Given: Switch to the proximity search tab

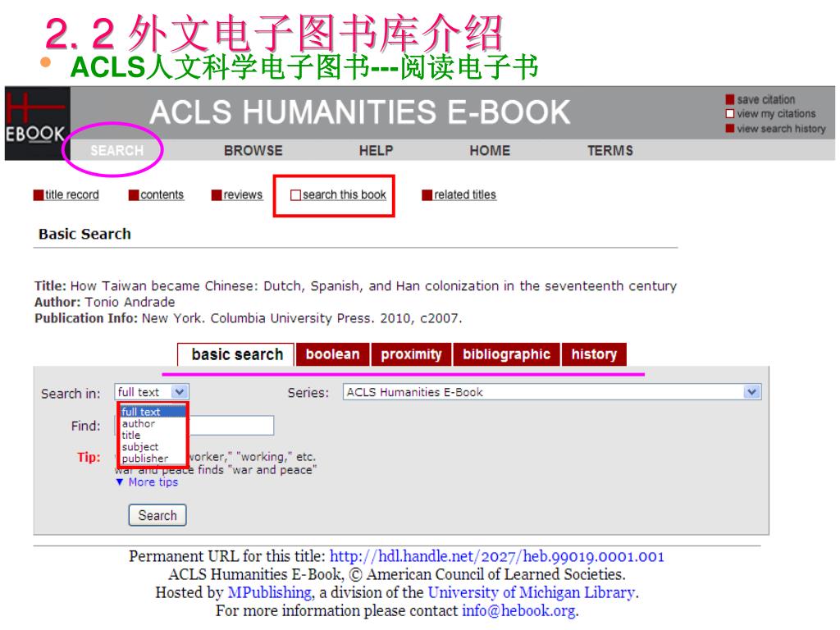Looking at the screenshot, I should [412, 354].
